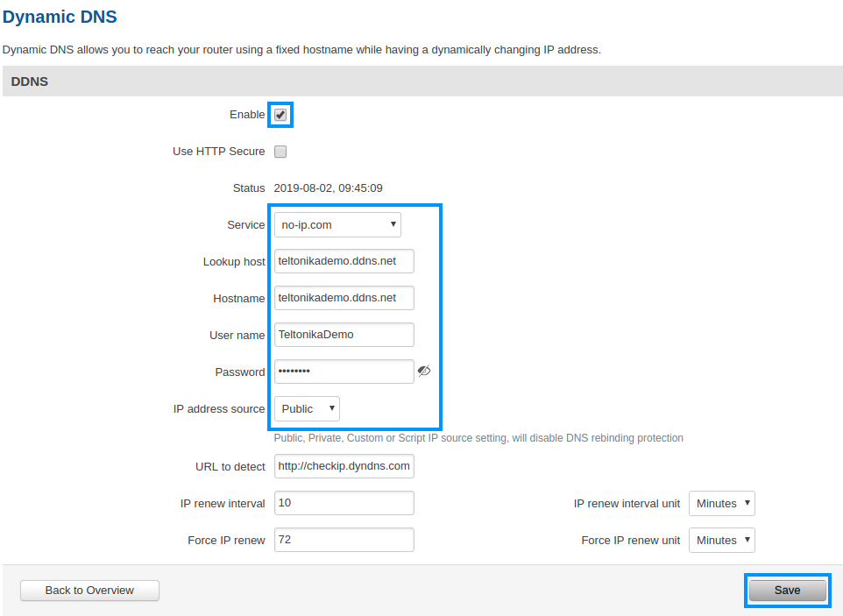843x616 pixels.
Task: Focus the Hostname text field
Action: (344, 298)
